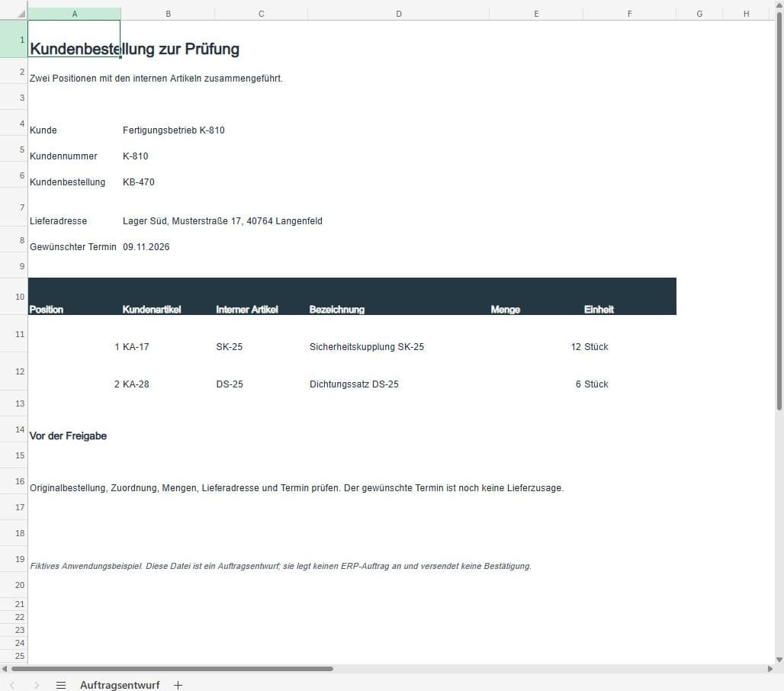
Task: Go to next sheet arrow
Action: click(x=37, y=685)
